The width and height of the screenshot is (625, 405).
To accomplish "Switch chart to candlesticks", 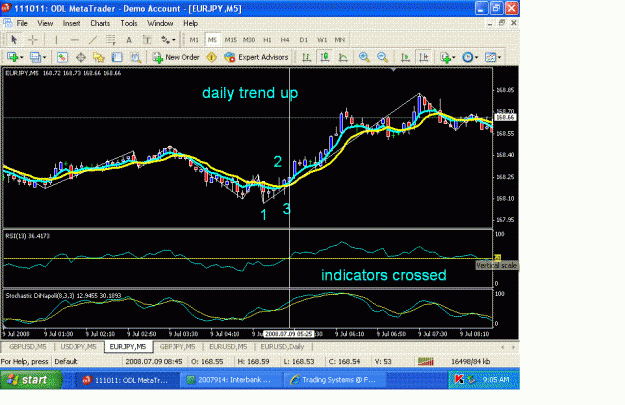I will click(325, 57).
